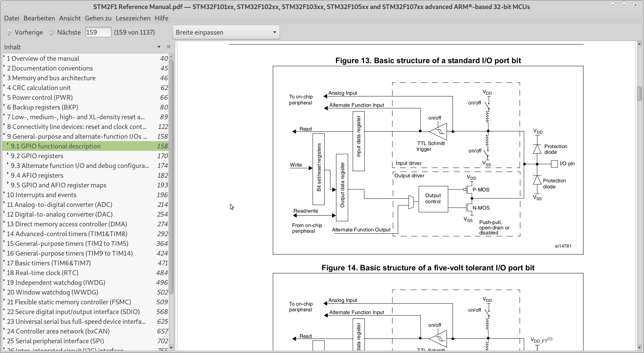
Task: Open the Ansicht menu
Action: pyautogui.click(x=70, y=18)
